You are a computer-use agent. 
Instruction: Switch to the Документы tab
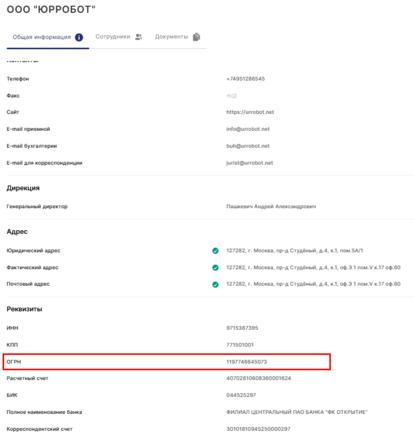[177, 37]
